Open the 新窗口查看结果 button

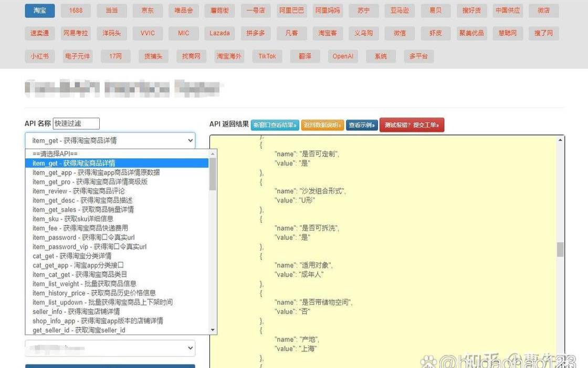pyautogui.click(x=274, y=125)
